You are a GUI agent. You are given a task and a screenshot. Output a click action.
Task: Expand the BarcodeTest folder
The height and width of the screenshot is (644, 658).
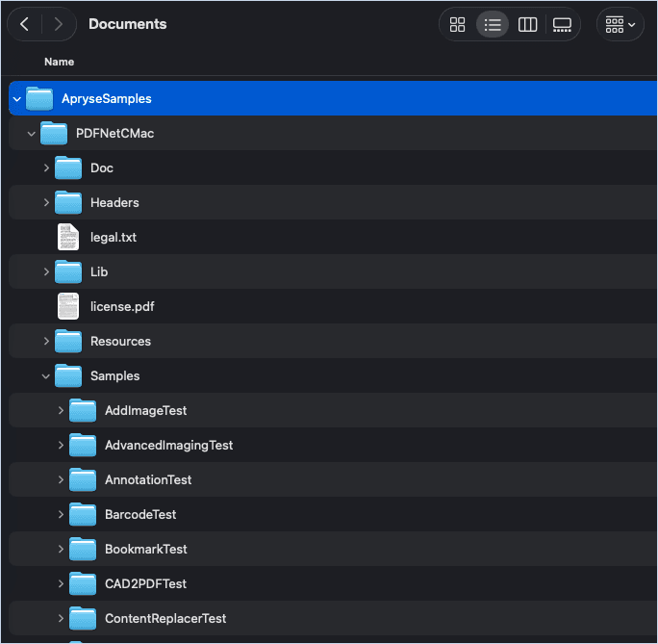click(x=61, y=514)
